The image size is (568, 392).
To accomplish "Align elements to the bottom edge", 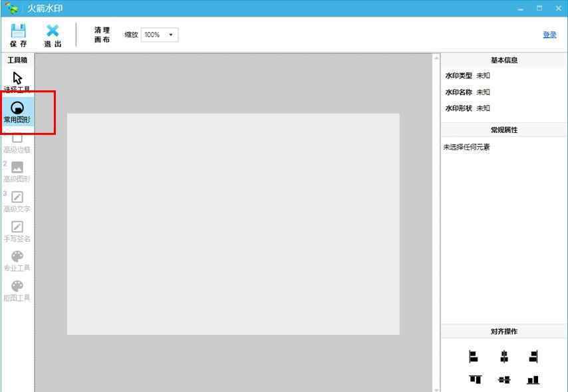I will pos(533,379).
